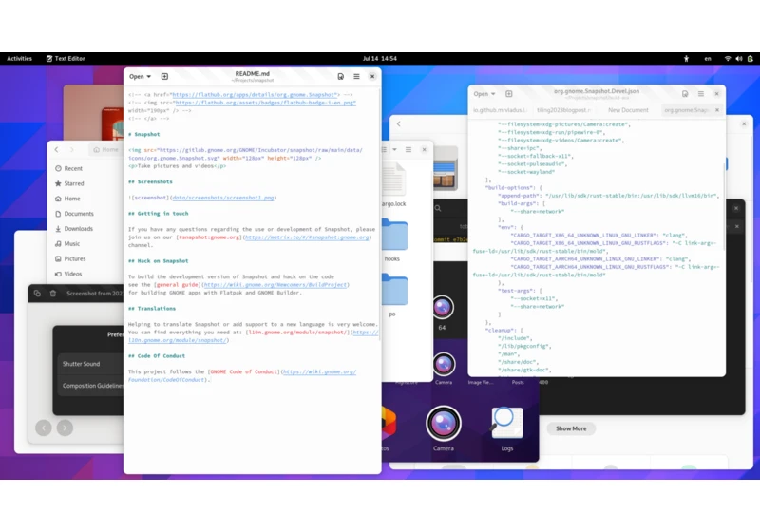Open the view options dropdown arrow in Files
The image size is (760, 532).
point(394,150)
